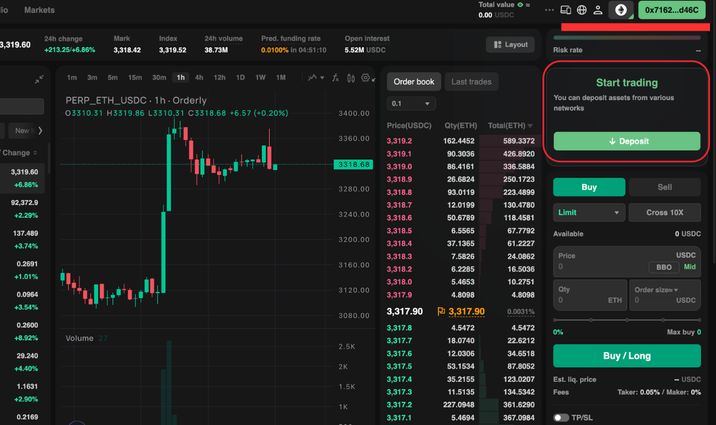The height and width of the screenshot is (425, 716).
Task: Click the Buy / Long button
Action: [x=626, y=356]
